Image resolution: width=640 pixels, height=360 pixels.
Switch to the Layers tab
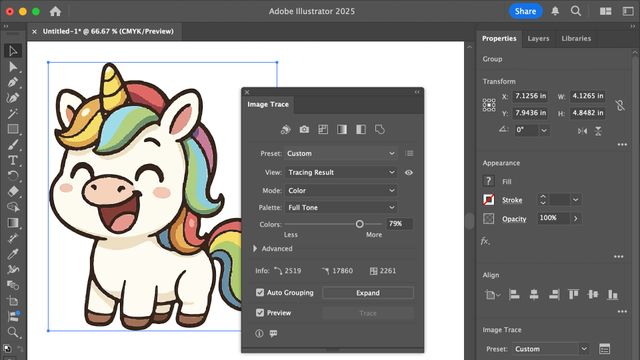pyautogui.click(x=538, y=38)
